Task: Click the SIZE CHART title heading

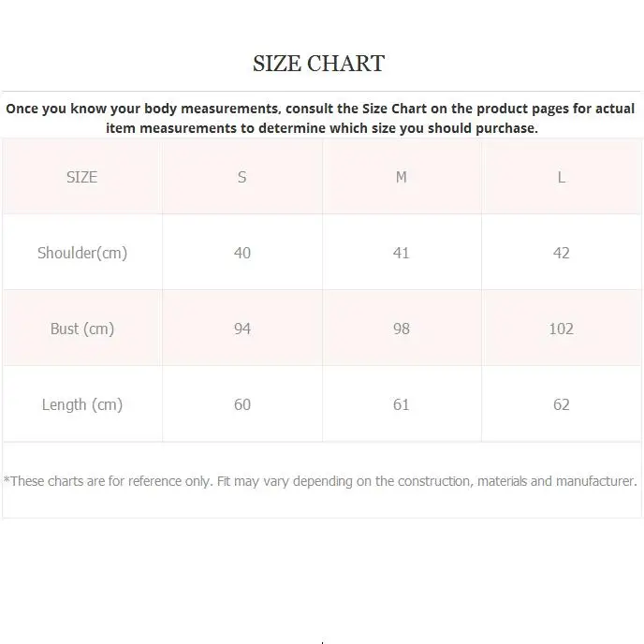Action: coord(318,64)
